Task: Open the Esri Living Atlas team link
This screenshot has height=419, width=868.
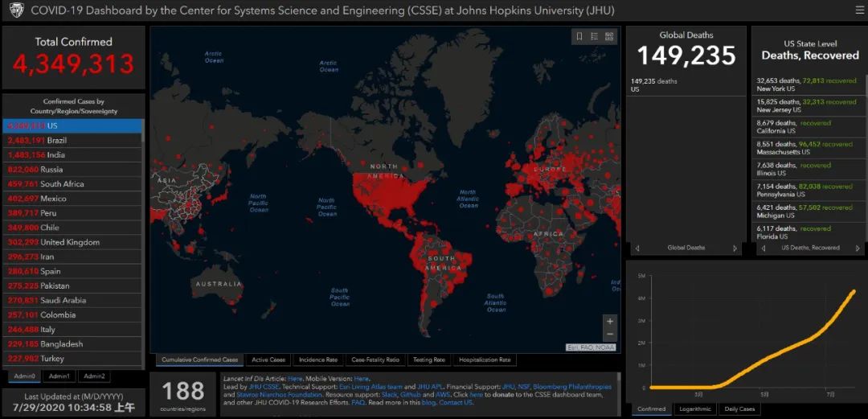Action: [x=371, y=386]
